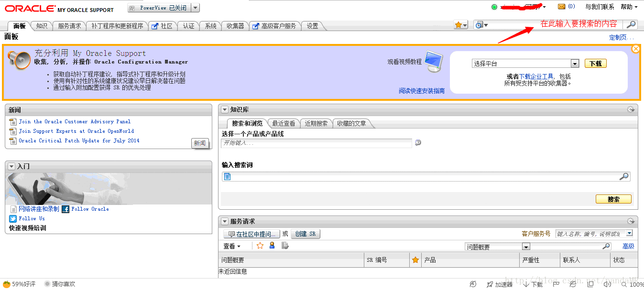The image size is (644, 290).
Task: Click the browser accelerator rocket icon
Action: 490,284
